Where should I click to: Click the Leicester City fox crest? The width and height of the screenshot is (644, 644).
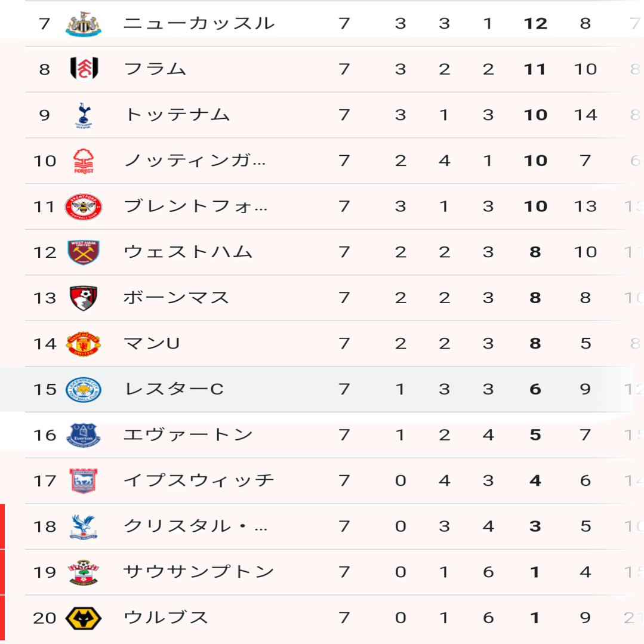pos(83,390)
